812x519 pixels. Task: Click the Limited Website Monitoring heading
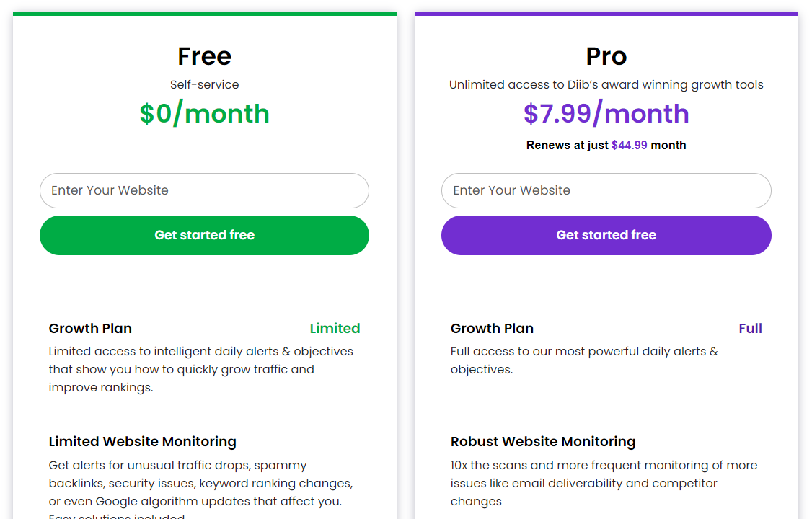pyautogui.click(x=142, y=442)
